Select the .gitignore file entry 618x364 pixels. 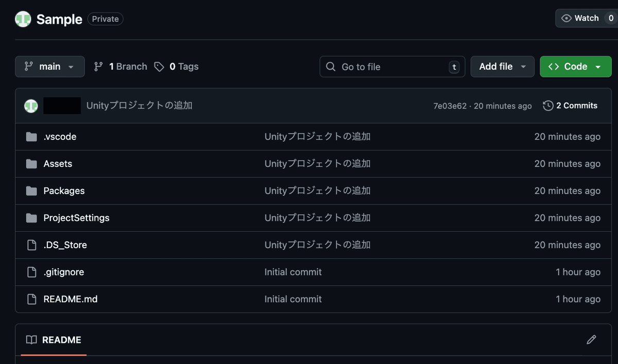point(63,272)
